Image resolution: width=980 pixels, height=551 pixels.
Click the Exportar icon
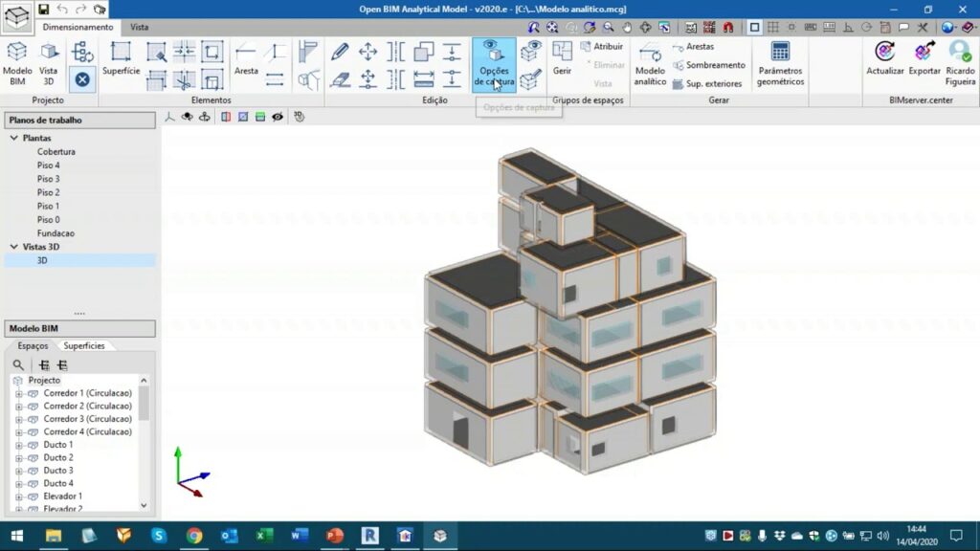924,57
